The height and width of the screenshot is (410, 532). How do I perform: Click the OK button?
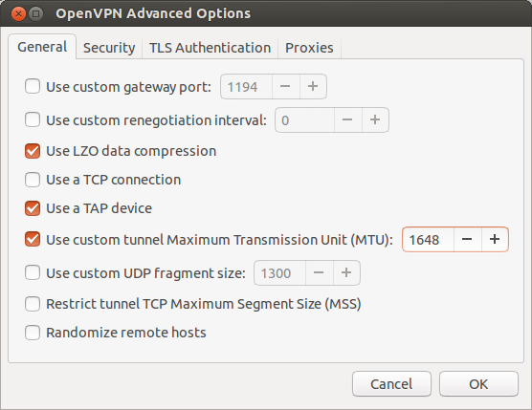click(478, 383)
